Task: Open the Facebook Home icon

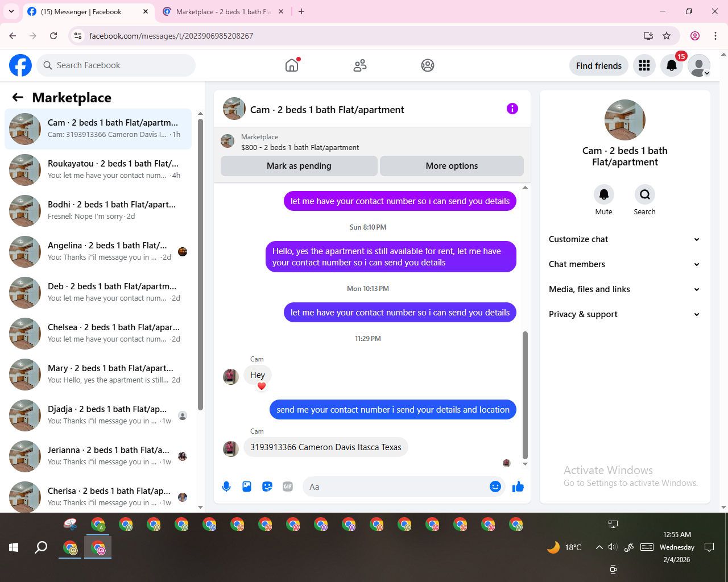Action: (292, 65)
